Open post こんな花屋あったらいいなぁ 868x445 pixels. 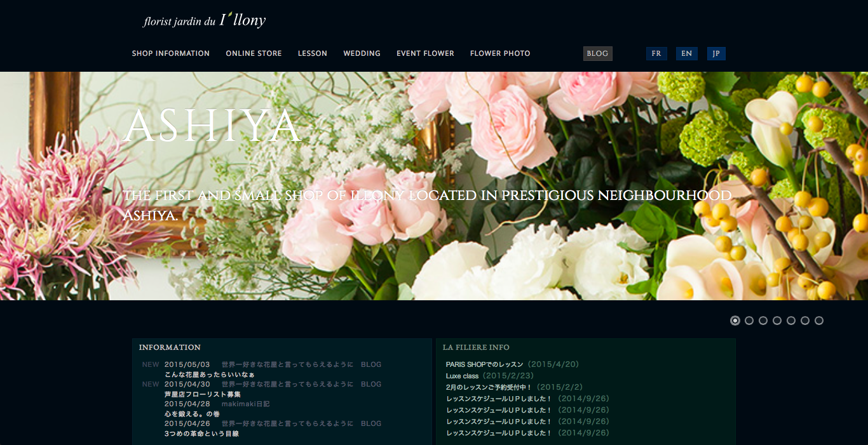click(209, 375)
